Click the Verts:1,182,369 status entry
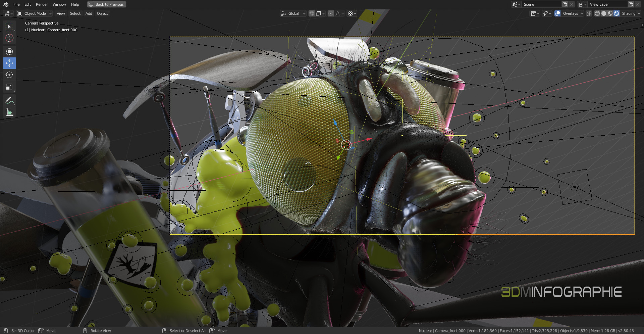The height and width of the screenshot is (334, 644). coord(483,331)
